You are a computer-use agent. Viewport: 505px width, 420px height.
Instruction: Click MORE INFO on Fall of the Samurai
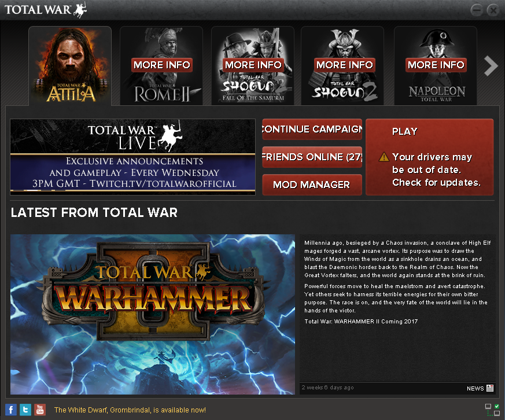(x=253, y=65)
